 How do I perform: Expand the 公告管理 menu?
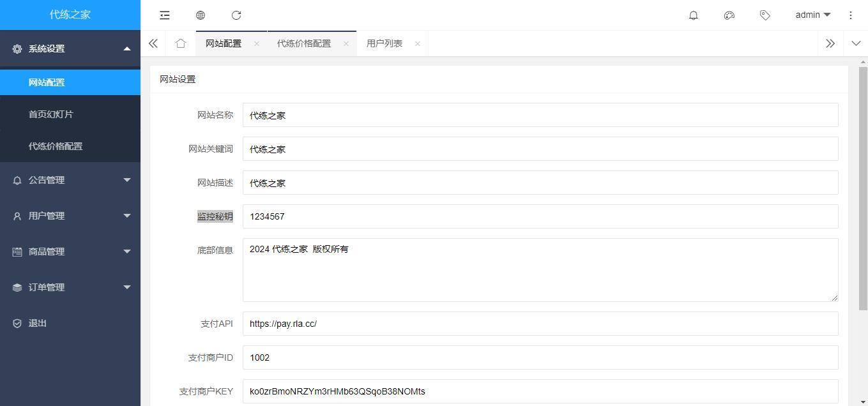(x=127, y=180)
